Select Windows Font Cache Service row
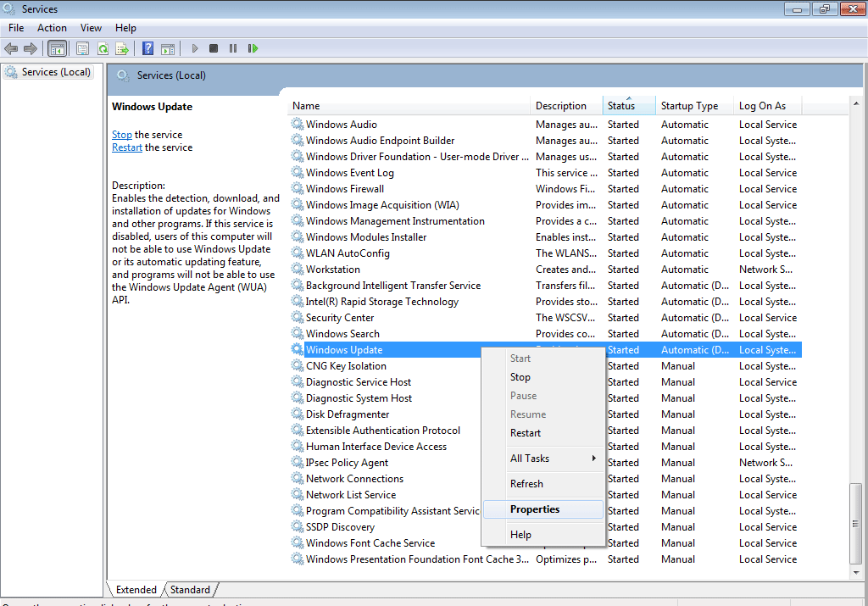This screenshot has height=606, width=868. point(545,543)
